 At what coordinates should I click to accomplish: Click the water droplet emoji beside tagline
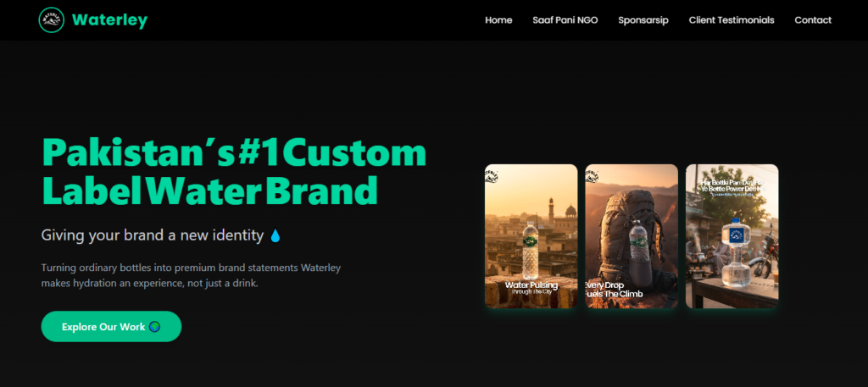275,235
